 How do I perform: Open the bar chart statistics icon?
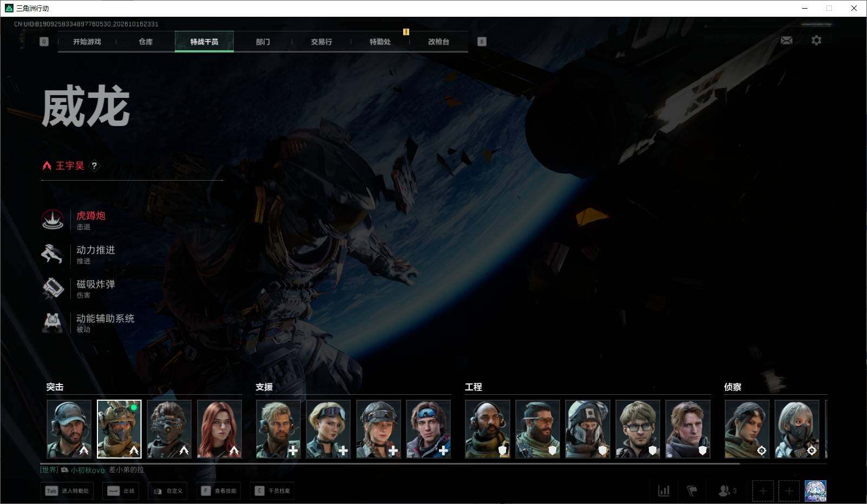click(664, 490)
